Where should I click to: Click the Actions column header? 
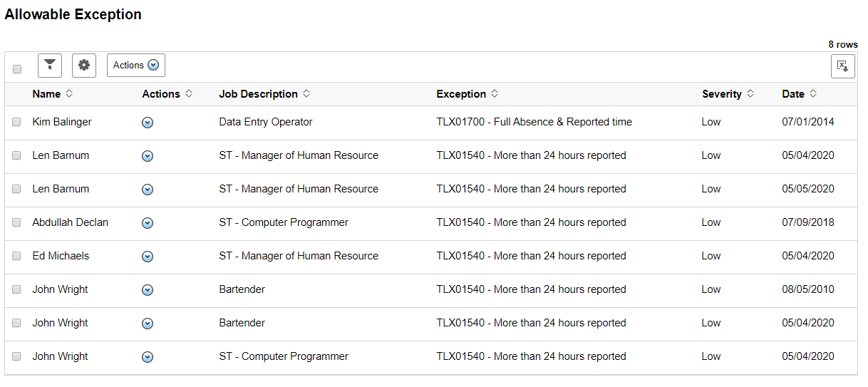pyautogui.click(x=161, y=94)
